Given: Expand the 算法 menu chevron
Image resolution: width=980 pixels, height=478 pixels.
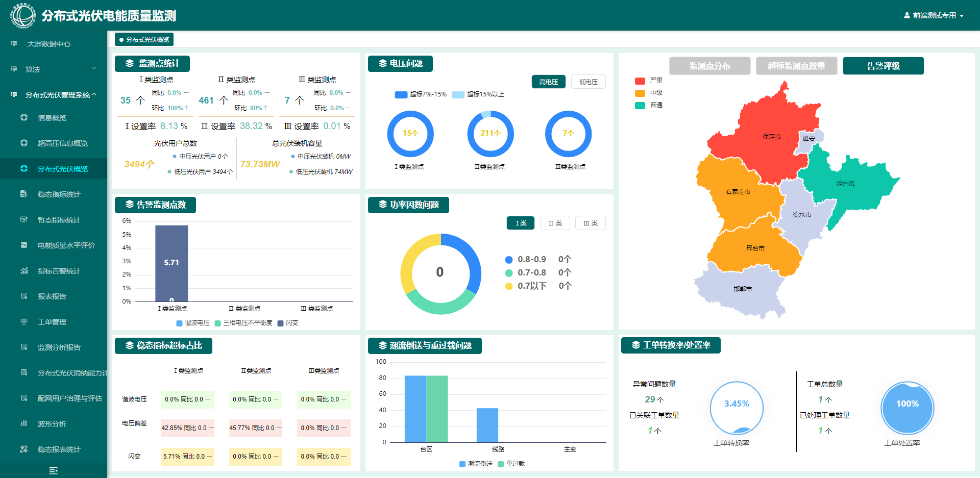Looking at the screenshot, I should tap(94, 68).
